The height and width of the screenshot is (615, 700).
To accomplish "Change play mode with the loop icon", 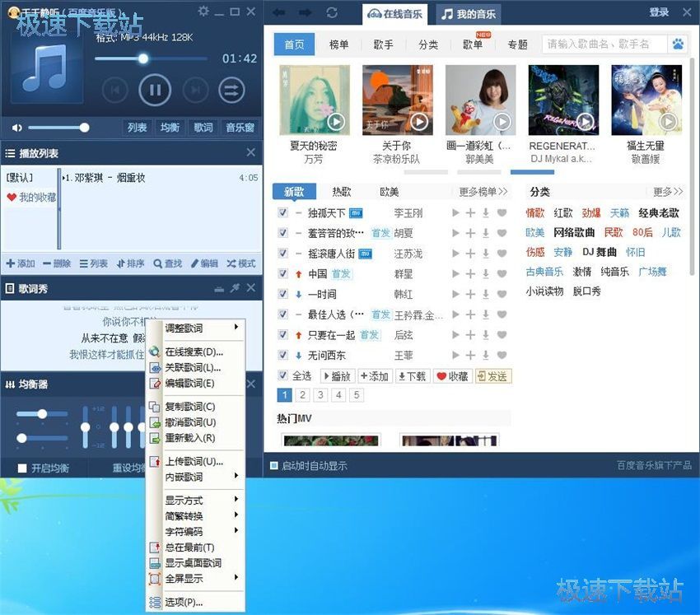I will point(231,91).
